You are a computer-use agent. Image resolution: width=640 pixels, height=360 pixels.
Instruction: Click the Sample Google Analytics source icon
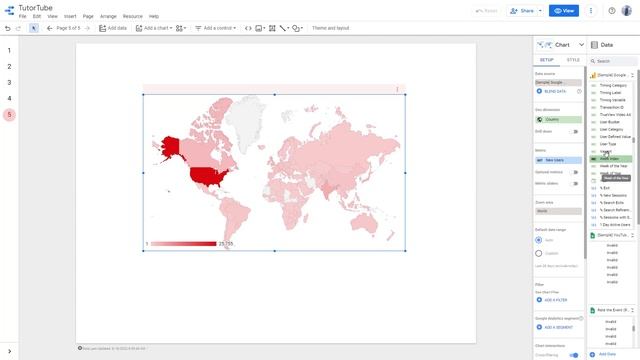(593, 75)
